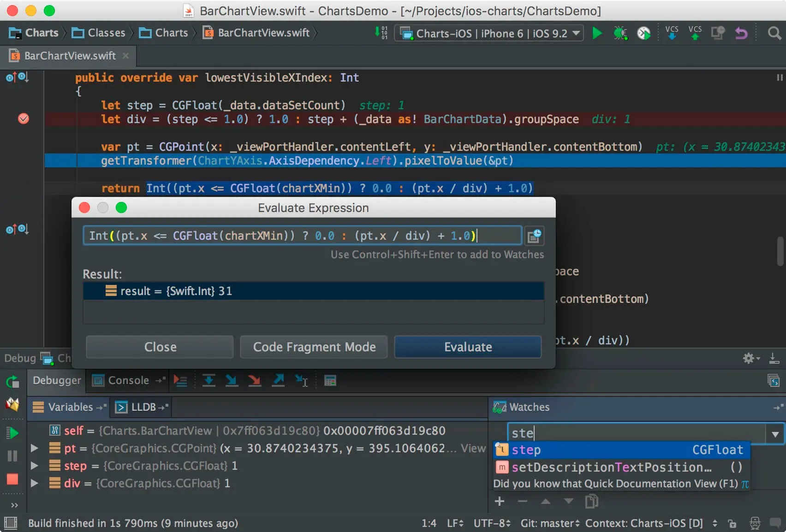Pause the program in the Debug sidebar
Screen dimensions: 786x532
12,456
